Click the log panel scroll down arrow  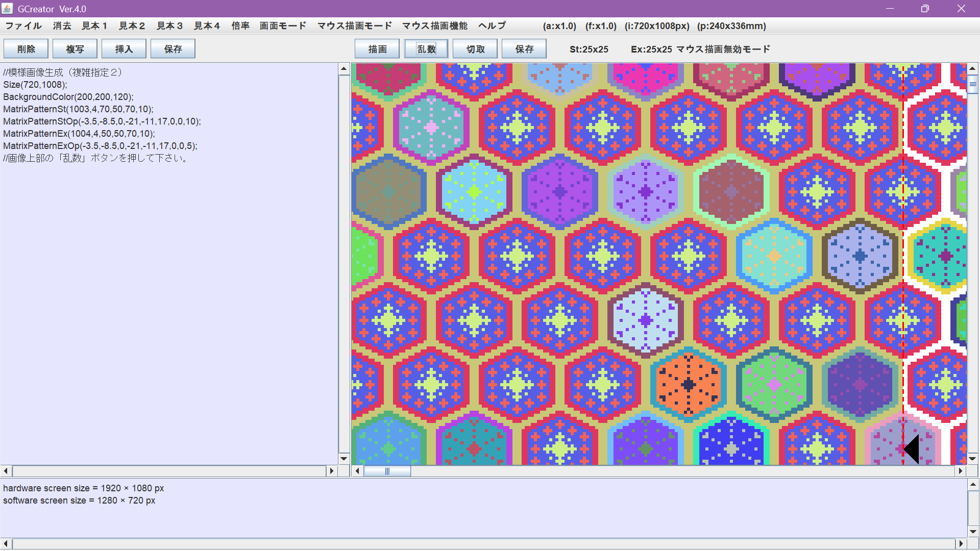point(973,532)
